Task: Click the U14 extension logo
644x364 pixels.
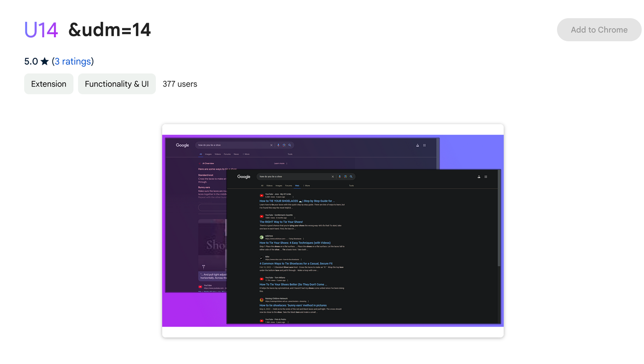Action: tap(41, 30)
